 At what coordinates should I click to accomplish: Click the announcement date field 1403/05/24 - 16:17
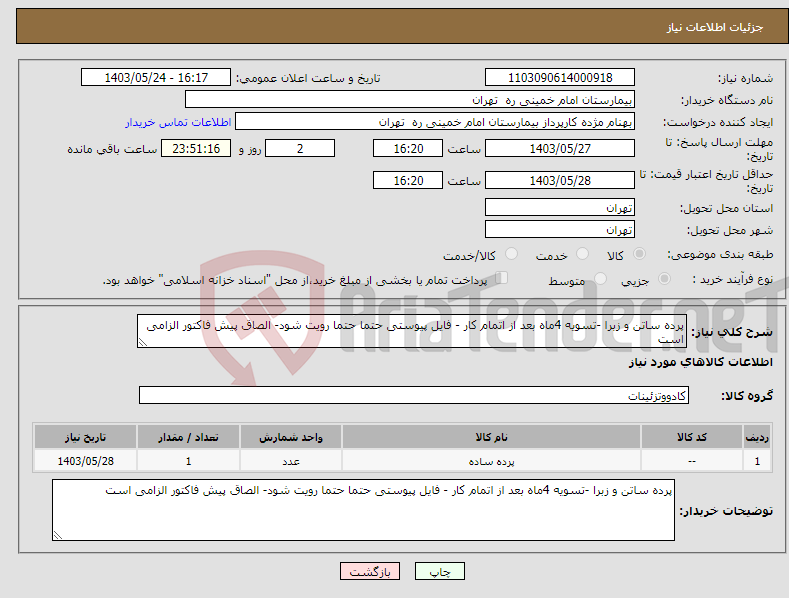156,78
